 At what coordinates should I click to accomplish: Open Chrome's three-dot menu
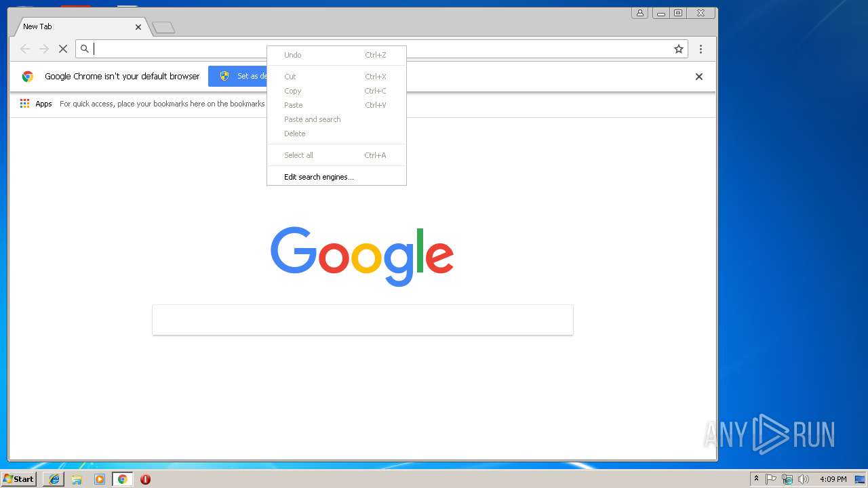click(x=701, y=49)
